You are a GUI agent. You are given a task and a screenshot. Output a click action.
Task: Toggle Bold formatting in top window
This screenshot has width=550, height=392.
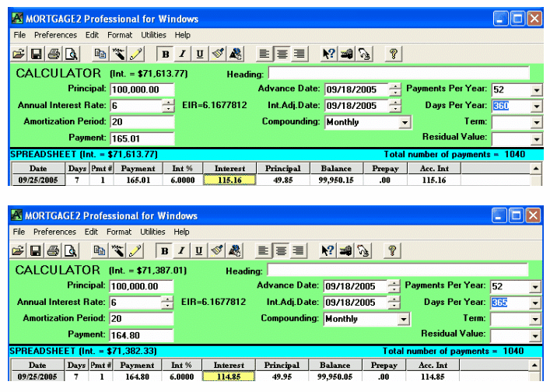[x=165, y=54]
